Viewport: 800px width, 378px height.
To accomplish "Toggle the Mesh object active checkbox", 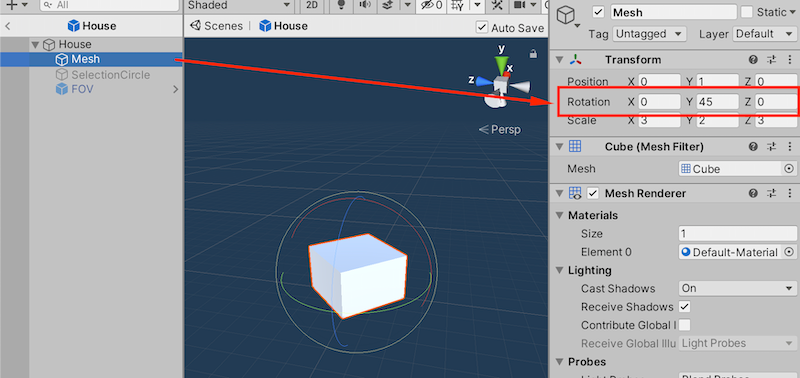I will coord(599,12).
